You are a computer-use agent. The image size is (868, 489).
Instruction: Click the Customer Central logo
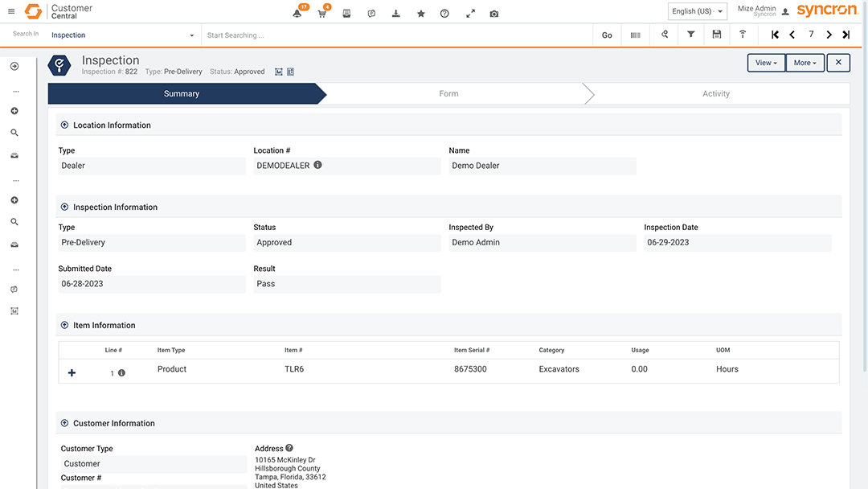59,11
